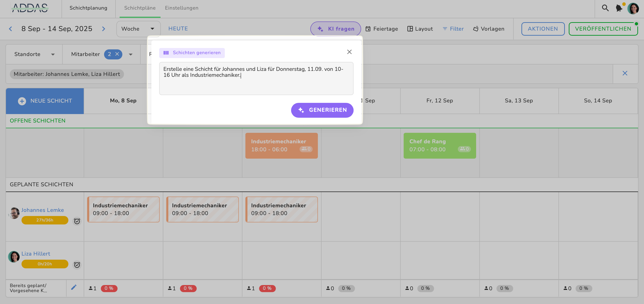
Task: Close the Schichten generieren dialog
Action: point(349,52)
